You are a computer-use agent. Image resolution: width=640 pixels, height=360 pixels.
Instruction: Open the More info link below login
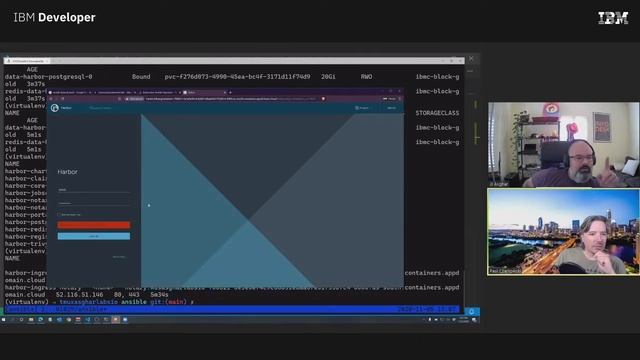pyautogui.click(x=119, y=257)
